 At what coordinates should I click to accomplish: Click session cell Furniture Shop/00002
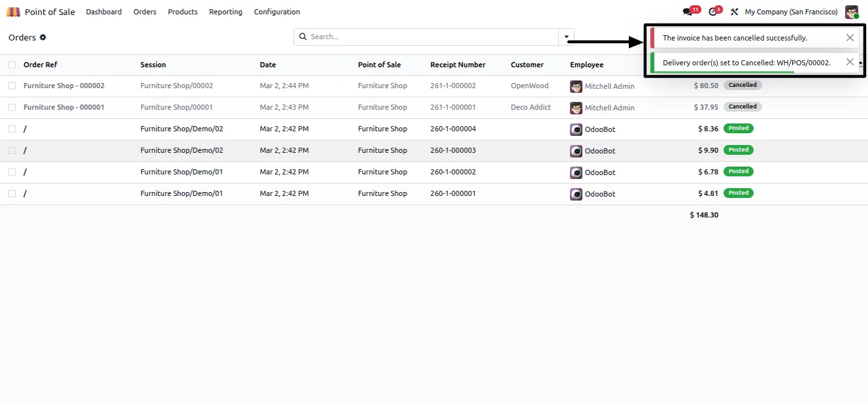[x=176, y=86]
